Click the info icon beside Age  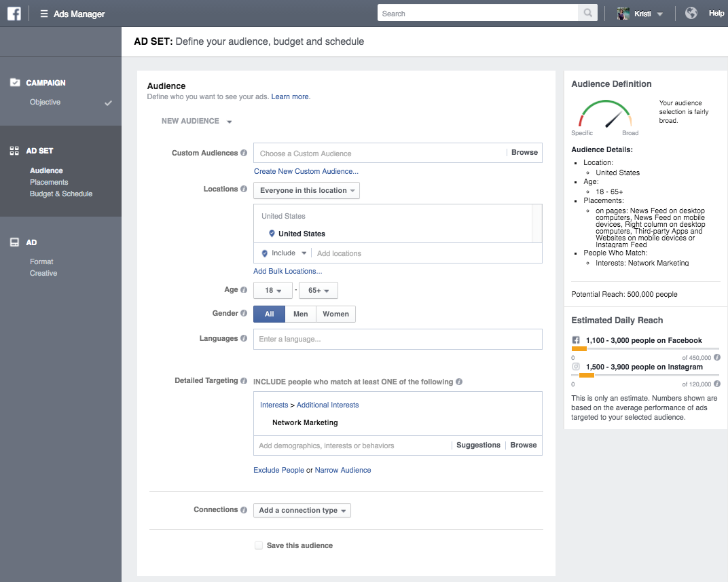[244, 289]
